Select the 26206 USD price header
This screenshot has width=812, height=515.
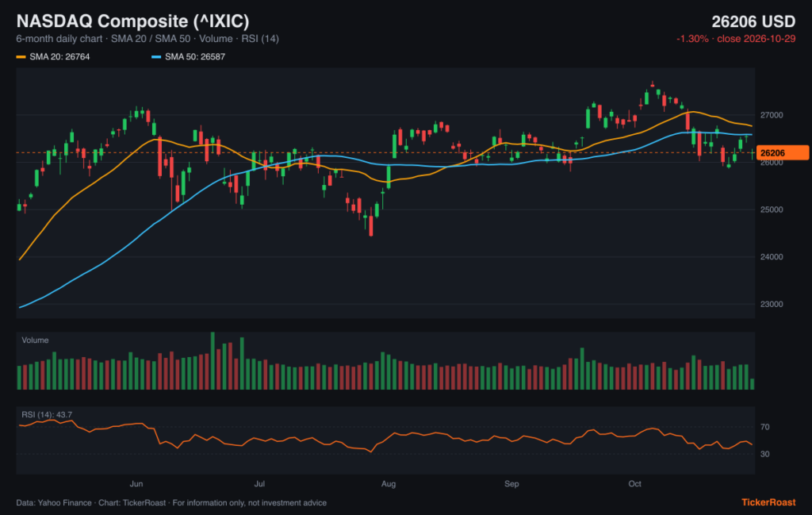(x=753, y=21)
